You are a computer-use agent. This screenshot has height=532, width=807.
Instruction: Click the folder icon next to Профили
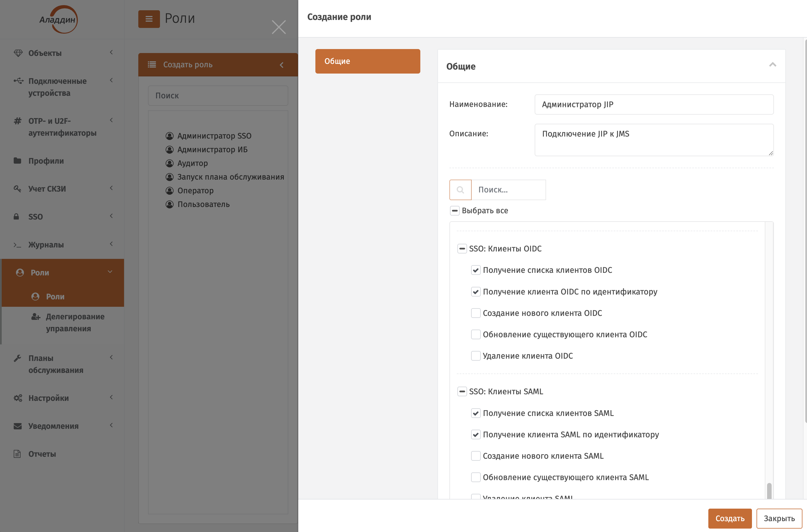(17, 161)
